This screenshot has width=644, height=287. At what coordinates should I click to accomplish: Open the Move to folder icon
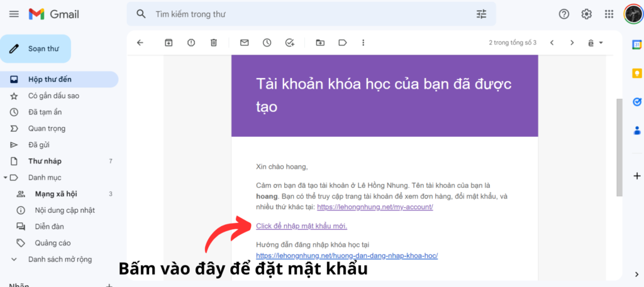pyautogui.click(x=320, y=43)
